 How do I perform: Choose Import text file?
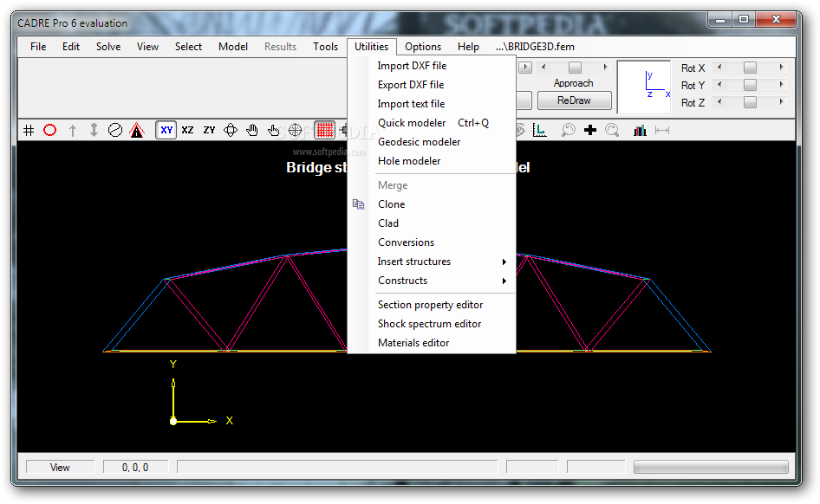411,104
